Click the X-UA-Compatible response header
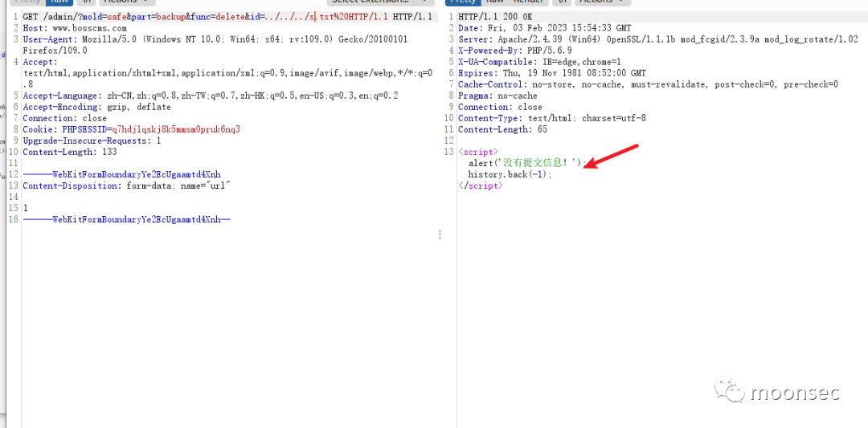This screenshot has height=428, width=868. tap(540, 62)
